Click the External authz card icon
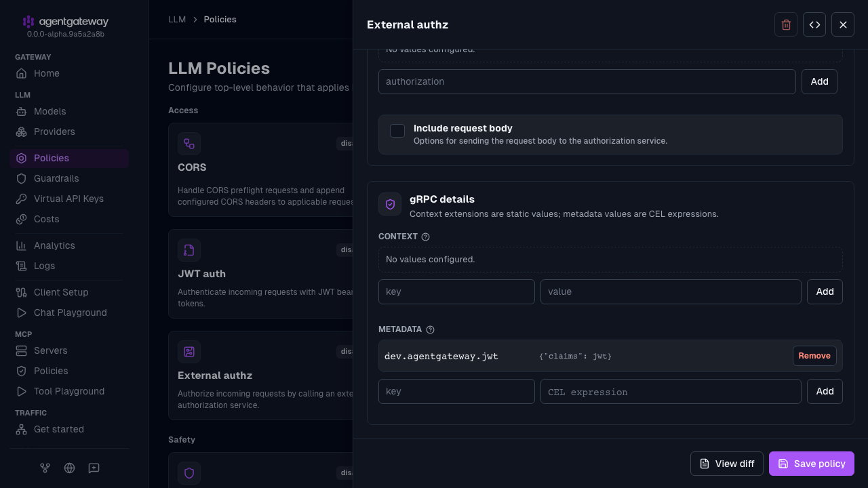This screenshot has height=488, width=868. point(189,352)
